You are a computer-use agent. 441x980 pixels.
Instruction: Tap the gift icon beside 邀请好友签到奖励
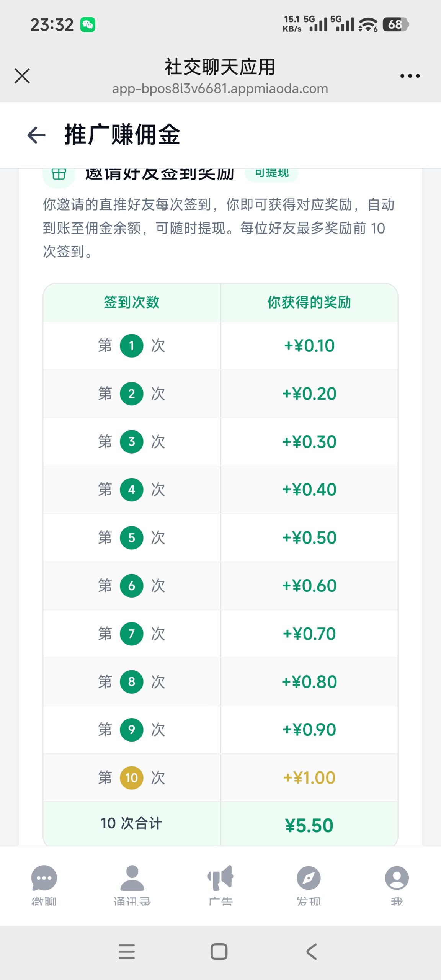point(59,174)
